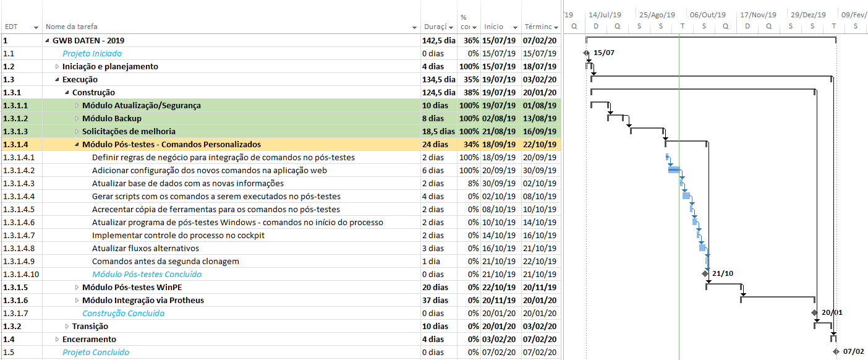Open the EDT column filter dropdown
Screen dimensions: 868x360
click(x=36, y=28)
